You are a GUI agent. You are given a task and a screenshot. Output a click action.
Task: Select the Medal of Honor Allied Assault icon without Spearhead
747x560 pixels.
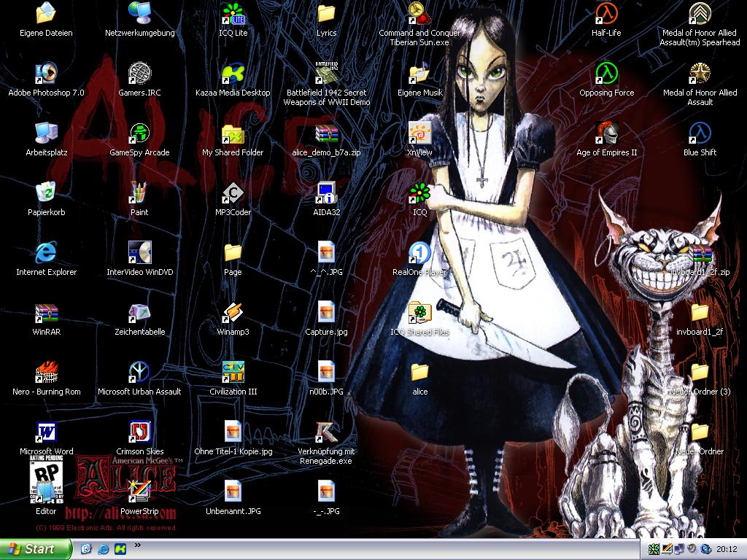point(700,74)
